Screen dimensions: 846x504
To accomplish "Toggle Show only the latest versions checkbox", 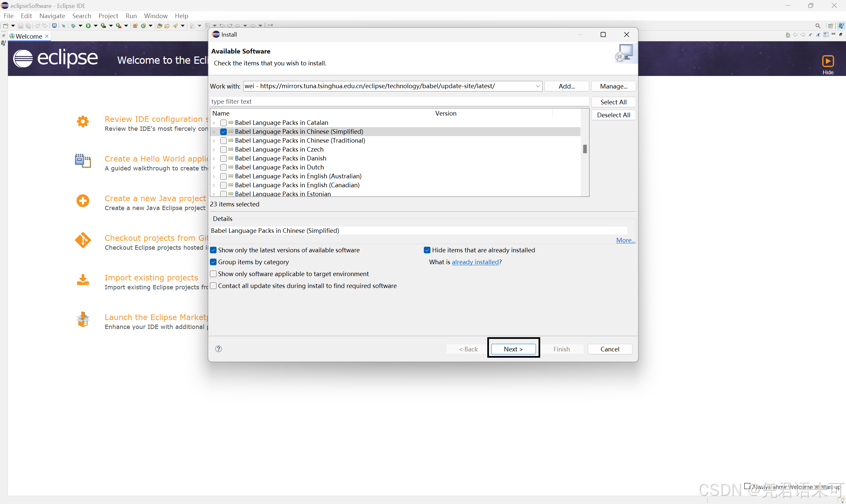I will click(214, 250).
